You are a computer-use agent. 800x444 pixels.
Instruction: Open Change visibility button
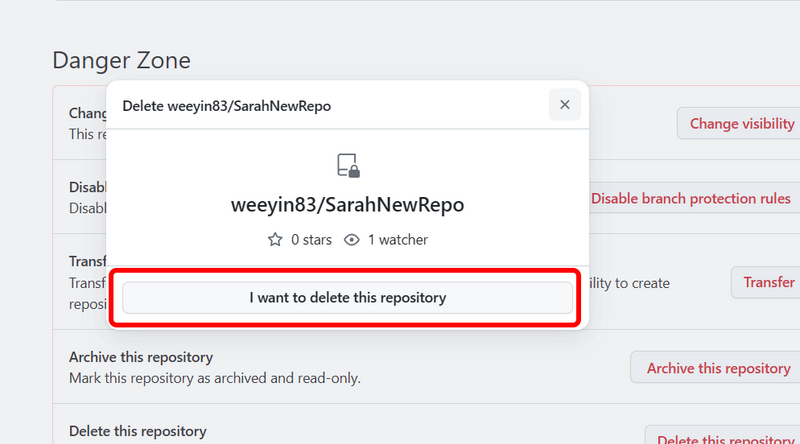(x=740, y=124)
